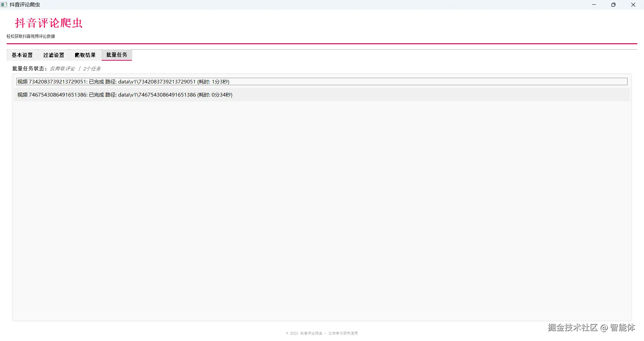Close the 抖音评论爬虫 window
This screenshot has height=341, width=644.
click(x=633, y=5)
